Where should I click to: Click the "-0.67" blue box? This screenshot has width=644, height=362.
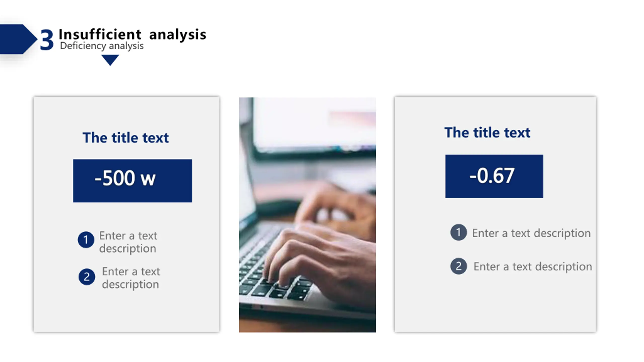tap(494, 176)
